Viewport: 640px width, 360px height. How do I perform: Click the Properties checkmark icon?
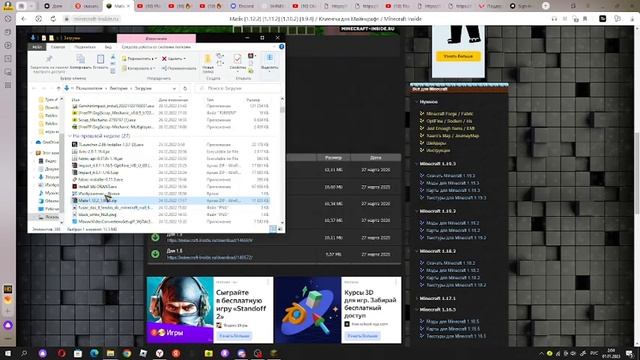(x=237, y=60)
